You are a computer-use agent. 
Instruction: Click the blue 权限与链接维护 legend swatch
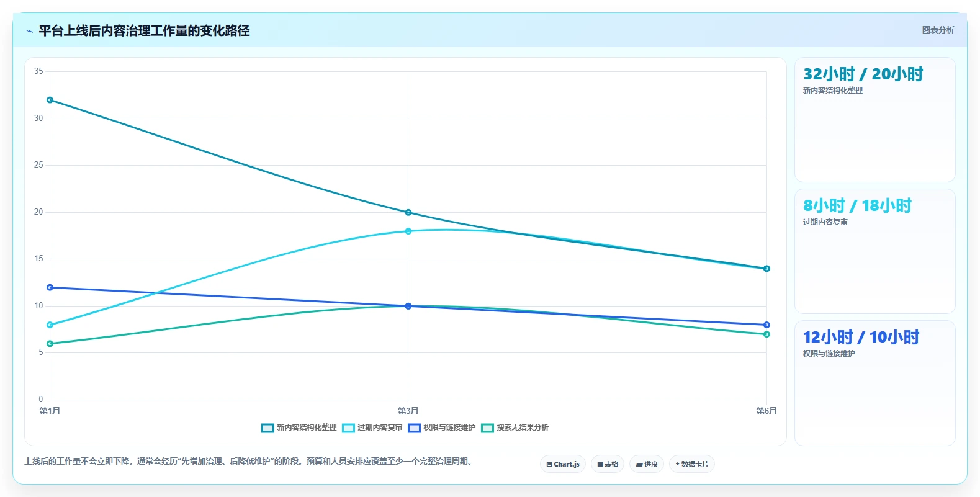pos(414,428)
